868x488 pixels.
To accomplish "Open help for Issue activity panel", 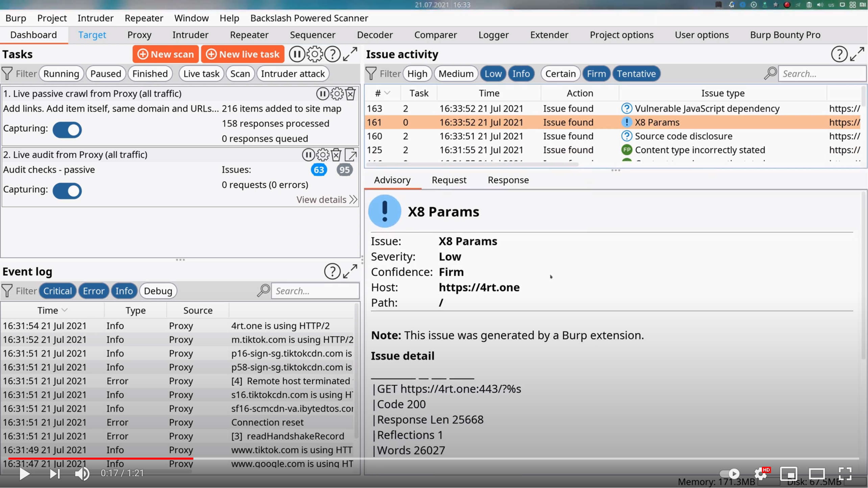I will point(839,54).
